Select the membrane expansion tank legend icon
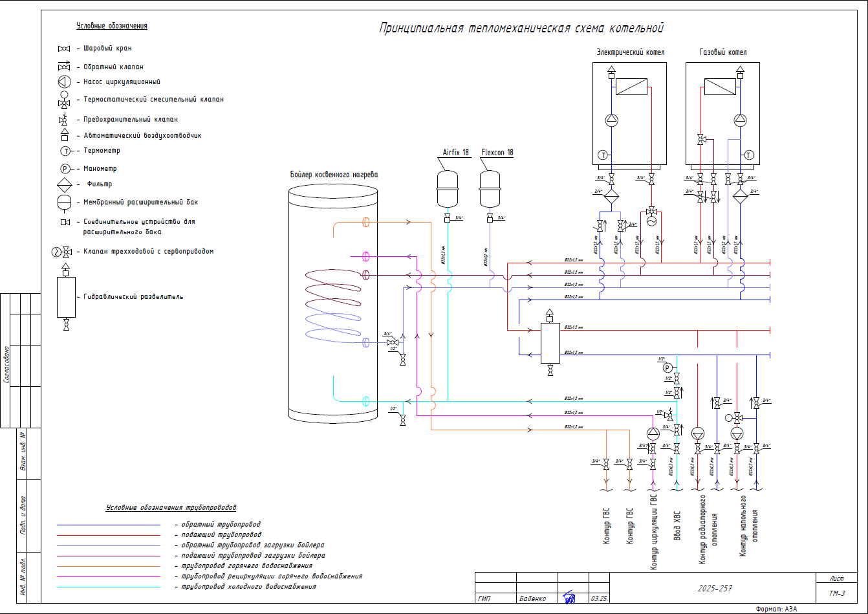 tap(65, 203)
